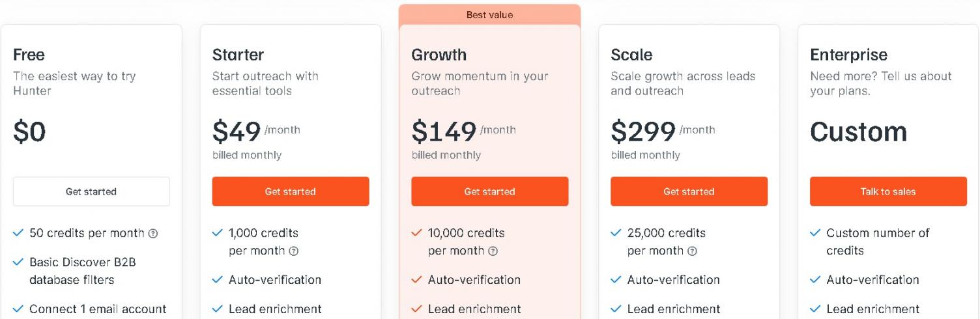Click the Best value badge above Growth
Viewport: 980px width, 319px height.
489,14
